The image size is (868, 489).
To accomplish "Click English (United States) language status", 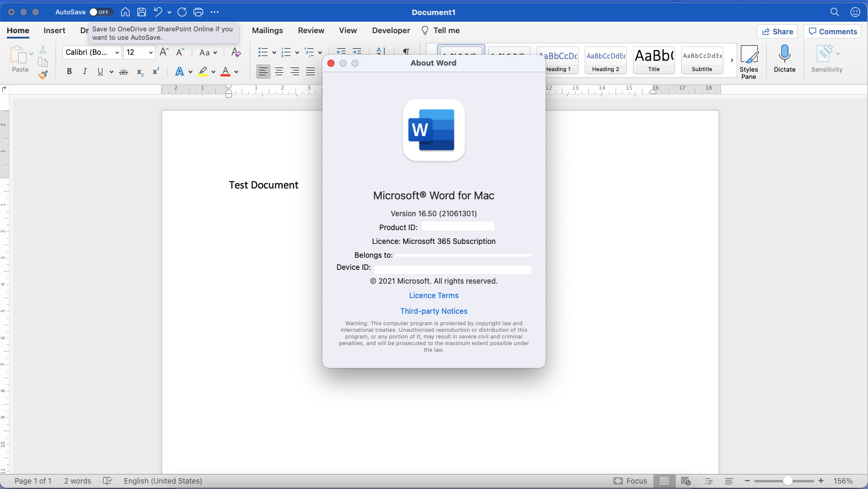I will [163, 481].
